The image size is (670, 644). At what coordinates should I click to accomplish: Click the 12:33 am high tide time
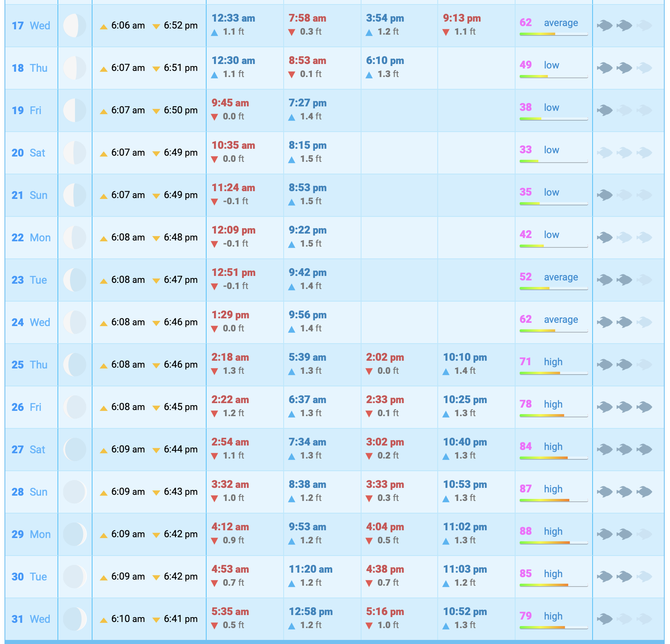[x=233, y=18]
